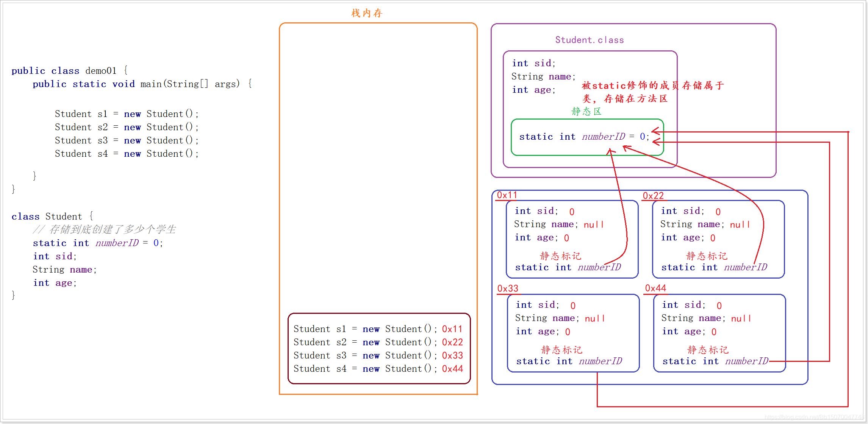Viewport: 868px width, 424px height.
Task: Click 'String name; null' in the 0x22 object
Action: pyautogui.click(x=705, y=224)
